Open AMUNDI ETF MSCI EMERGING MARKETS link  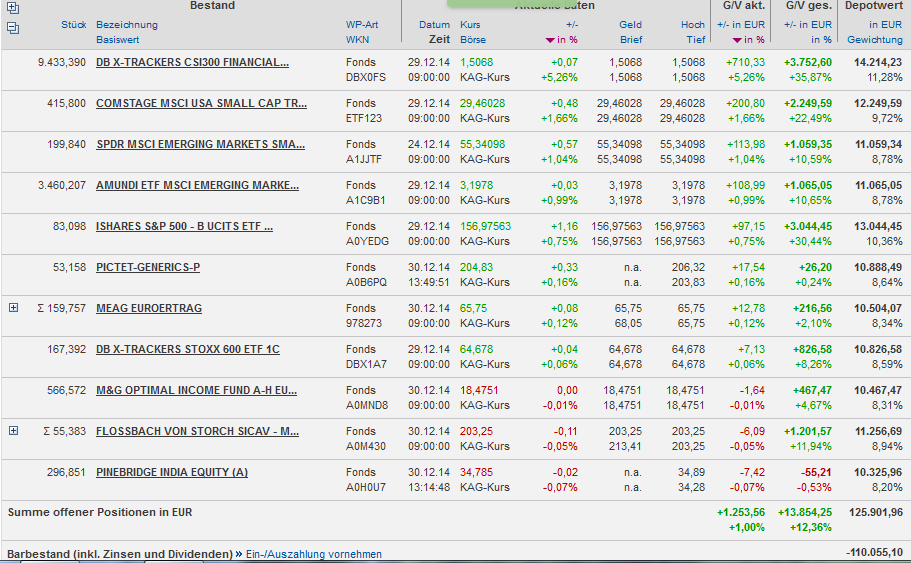[x=197, y=185]
